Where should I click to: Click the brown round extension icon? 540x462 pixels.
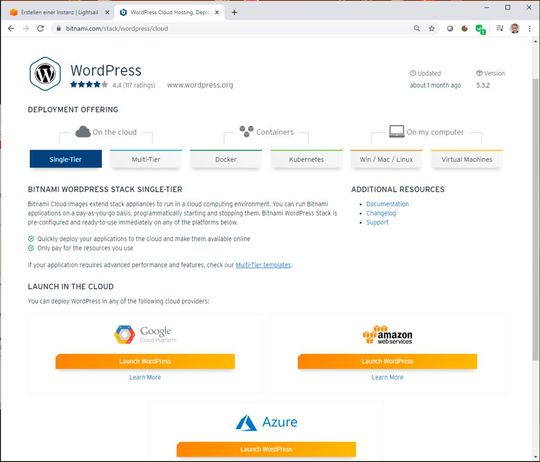tap(465, 29)
